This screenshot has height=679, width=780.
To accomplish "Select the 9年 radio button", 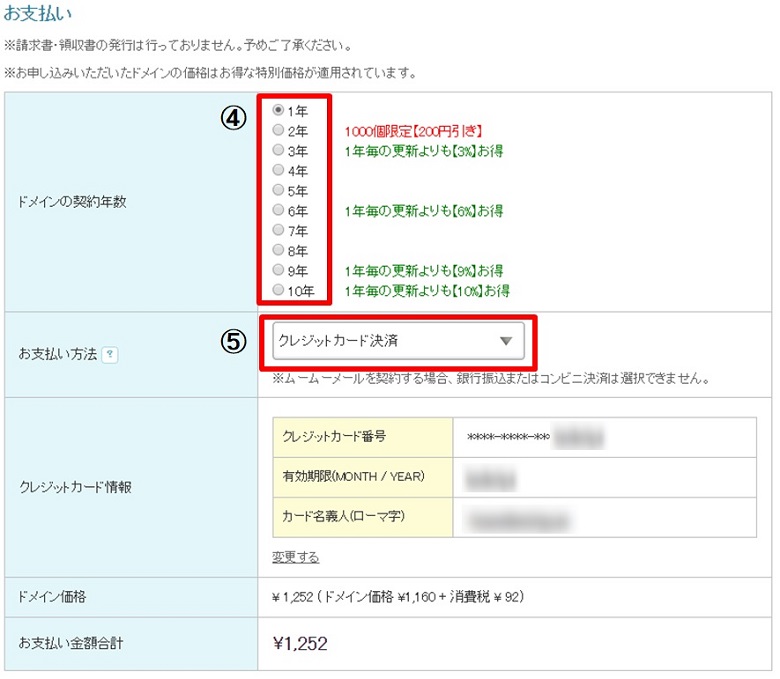I will click(x=279, y=271).
